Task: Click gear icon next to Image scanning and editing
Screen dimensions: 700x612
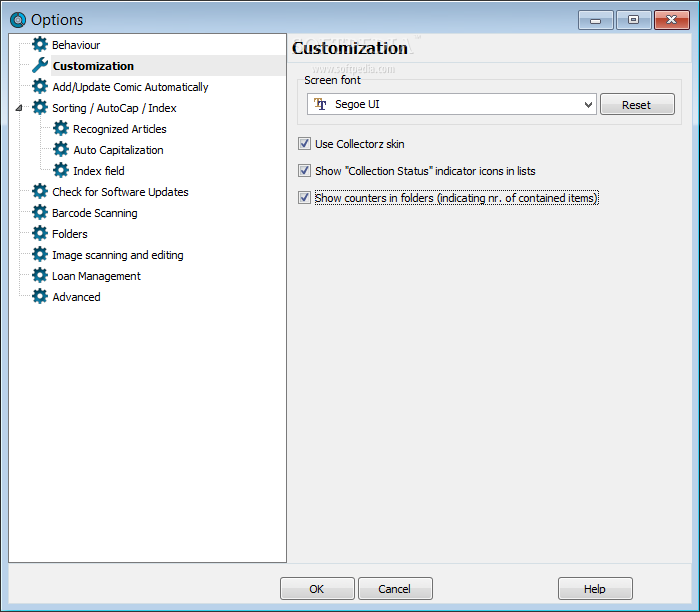Action: (40, 254)
